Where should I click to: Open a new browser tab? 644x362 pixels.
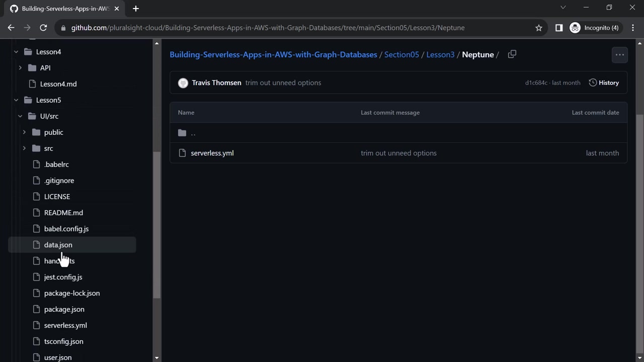tap(135, 9)
